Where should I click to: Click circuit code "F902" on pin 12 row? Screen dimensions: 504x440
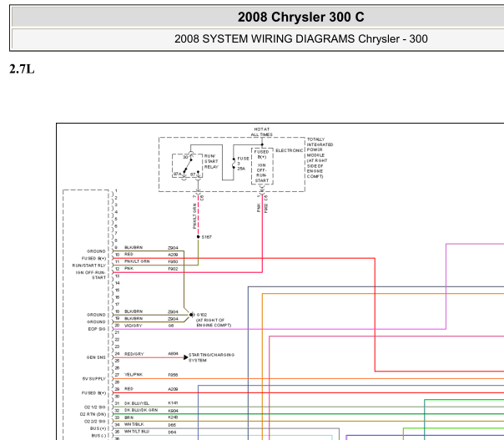173,269
